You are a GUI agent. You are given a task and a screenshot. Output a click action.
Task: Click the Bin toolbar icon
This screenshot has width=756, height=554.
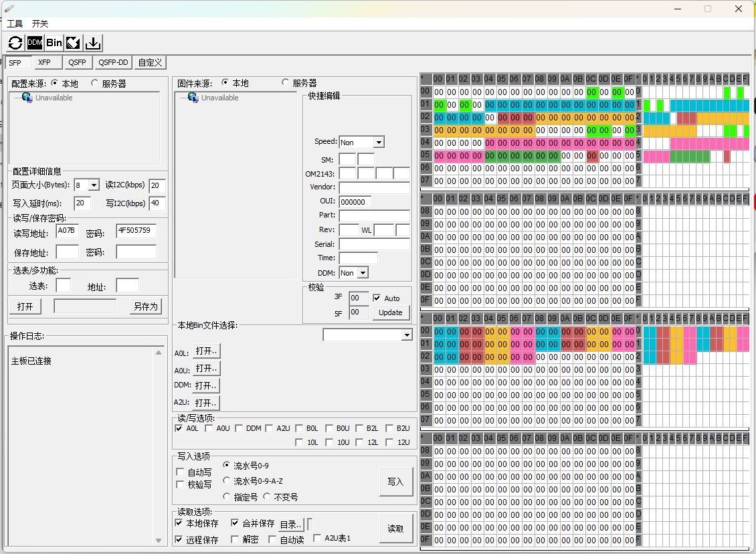(54, 43)
